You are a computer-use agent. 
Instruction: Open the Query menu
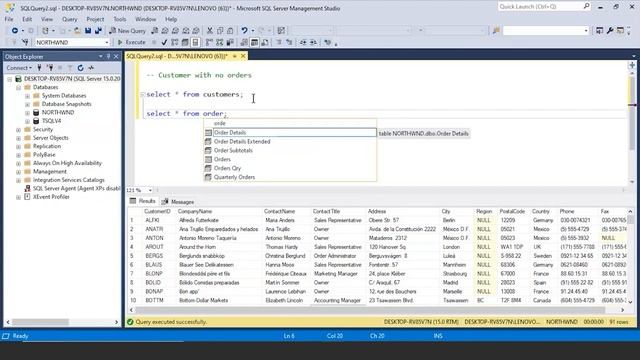[69, 19]
